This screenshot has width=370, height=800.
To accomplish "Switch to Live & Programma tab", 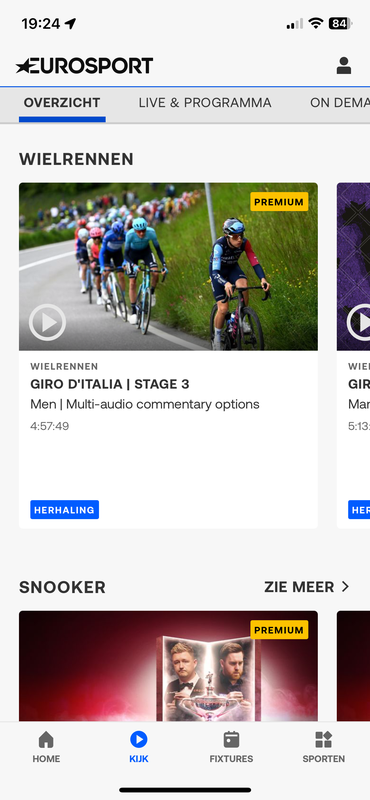I will 205,103.
